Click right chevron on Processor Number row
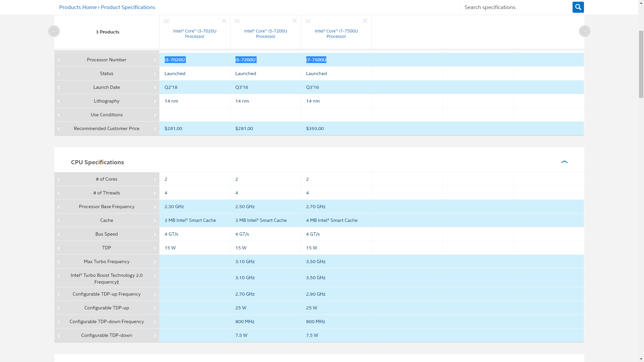The image size is (644, 362). pos(155,60)
